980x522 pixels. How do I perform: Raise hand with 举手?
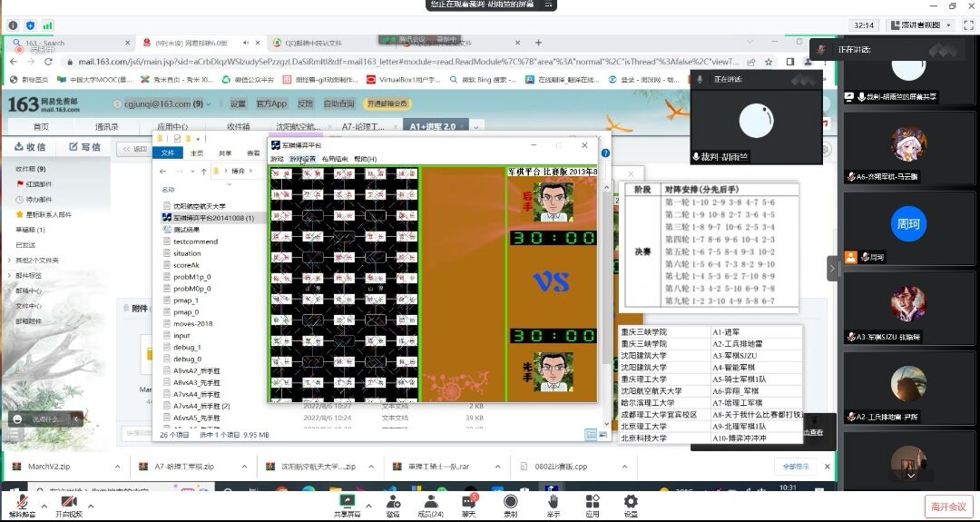[553, 505]
